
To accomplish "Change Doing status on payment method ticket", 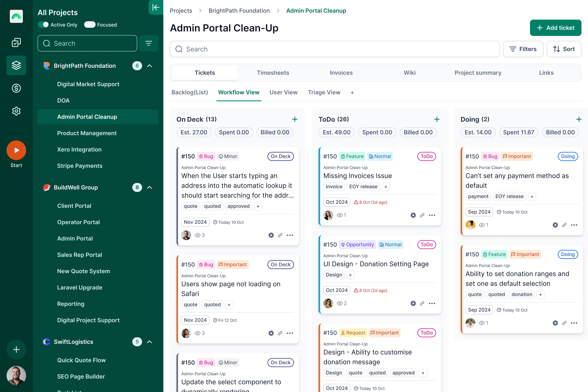I will coord(568,156).
